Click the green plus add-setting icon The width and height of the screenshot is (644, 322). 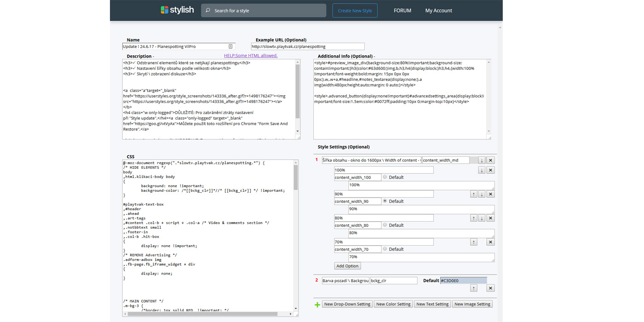[x=317, y=305]
